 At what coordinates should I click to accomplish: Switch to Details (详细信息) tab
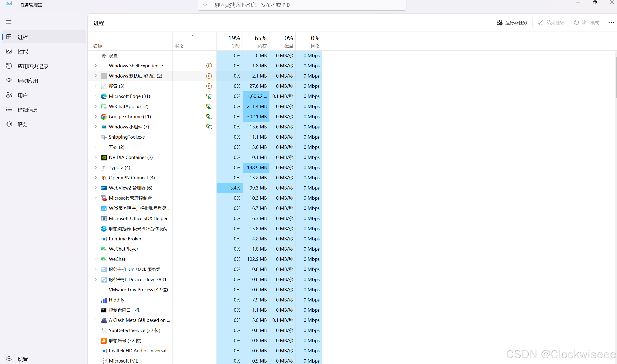pyautogui.click(x=28, y=110)
